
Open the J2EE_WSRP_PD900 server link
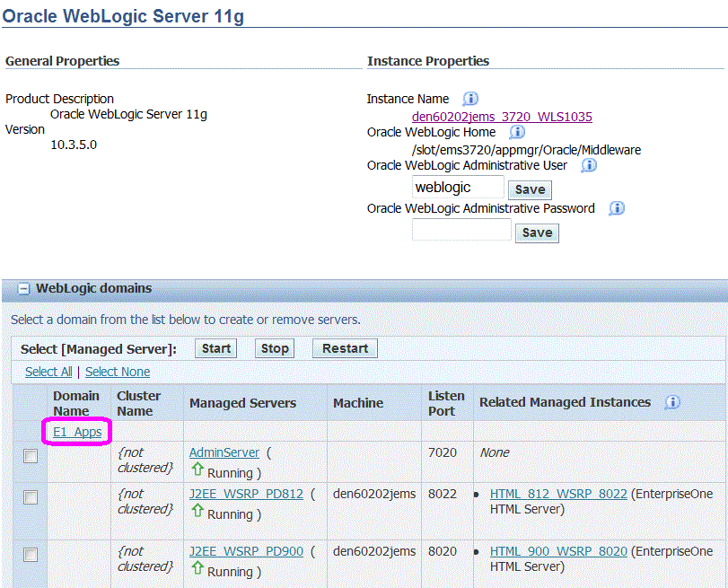pyautogui.click(x=246, y=552)
